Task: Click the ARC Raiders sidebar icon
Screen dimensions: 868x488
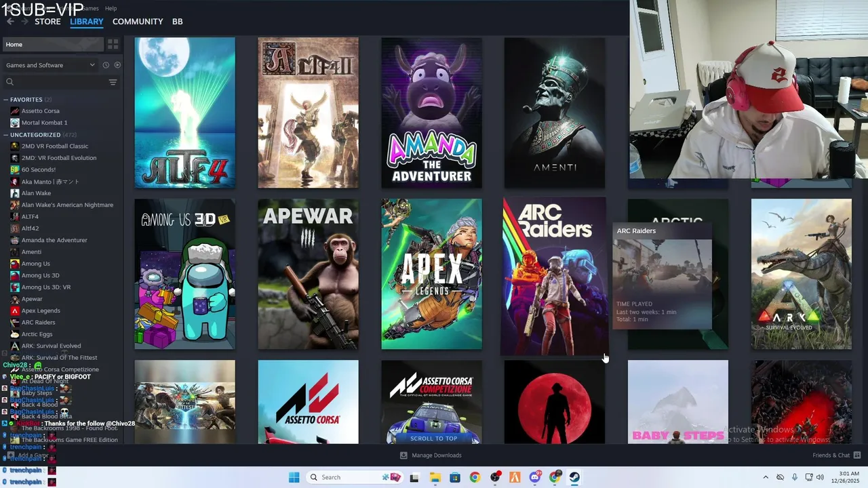Action: [15, 323]
